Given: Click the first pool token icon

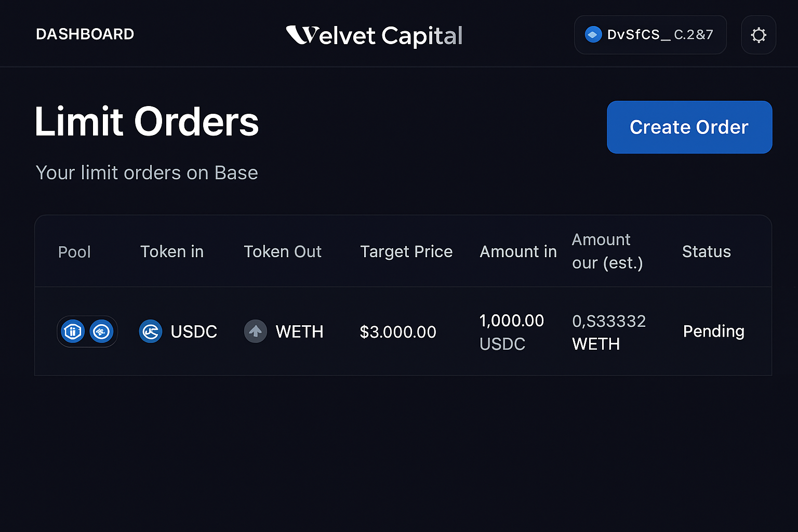Looking at the screenshot, I should 72,331.
